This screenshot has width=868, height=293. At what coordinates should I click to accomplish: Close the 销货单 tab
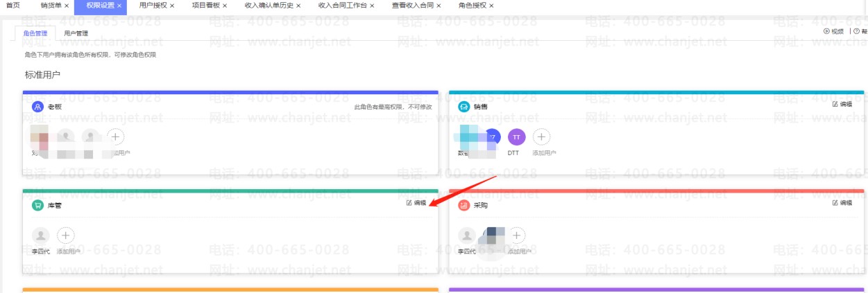tap(67, 6)
